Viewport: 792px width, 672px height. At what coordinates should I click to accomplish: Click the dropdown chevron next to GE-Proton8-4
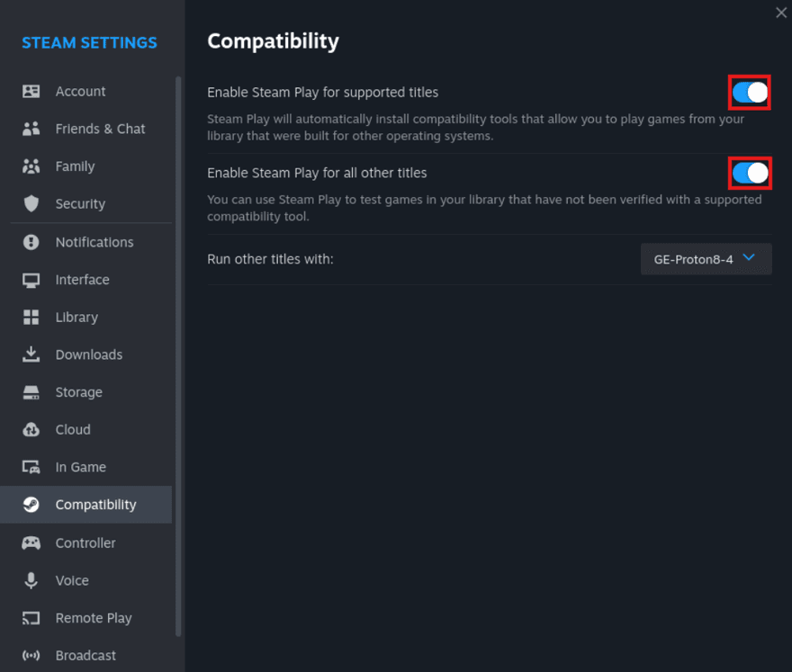pyautogui.click(x=749, y=258)
